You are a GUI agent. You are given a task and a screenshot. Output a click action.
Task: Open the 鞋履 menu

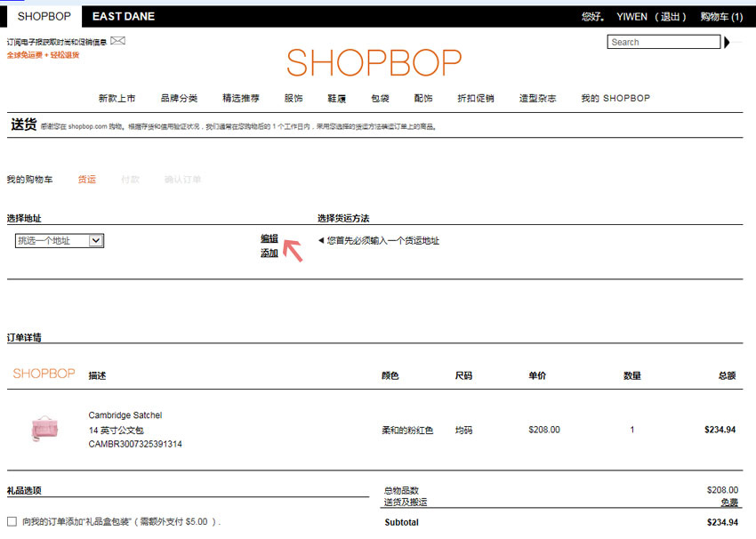(x=336, y=99)
